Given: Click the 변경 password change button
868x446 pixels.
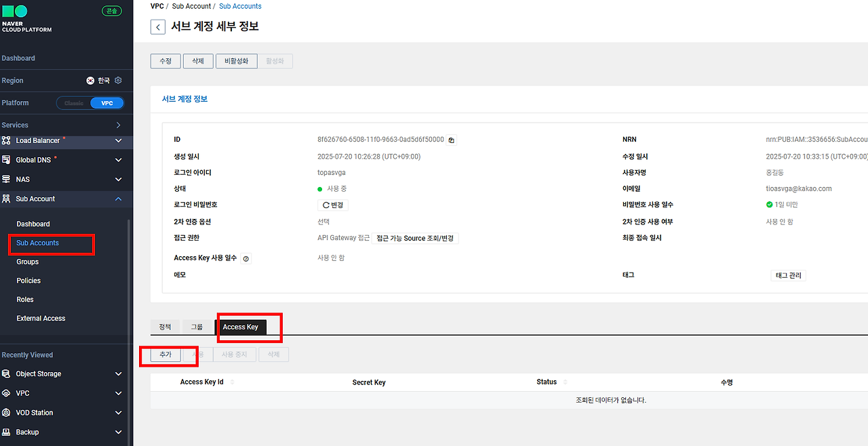Looking at the screenshot, I should coord(333,205).
